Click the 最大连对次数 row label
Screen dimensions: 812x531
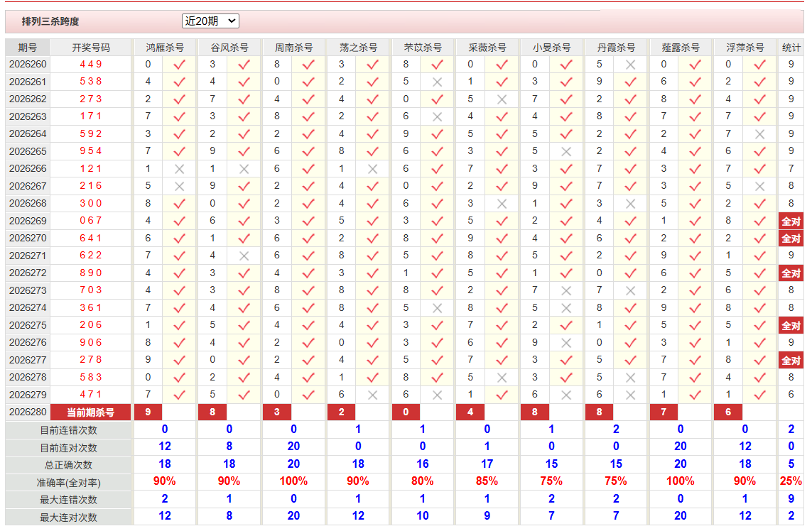[x=68, y=518]
